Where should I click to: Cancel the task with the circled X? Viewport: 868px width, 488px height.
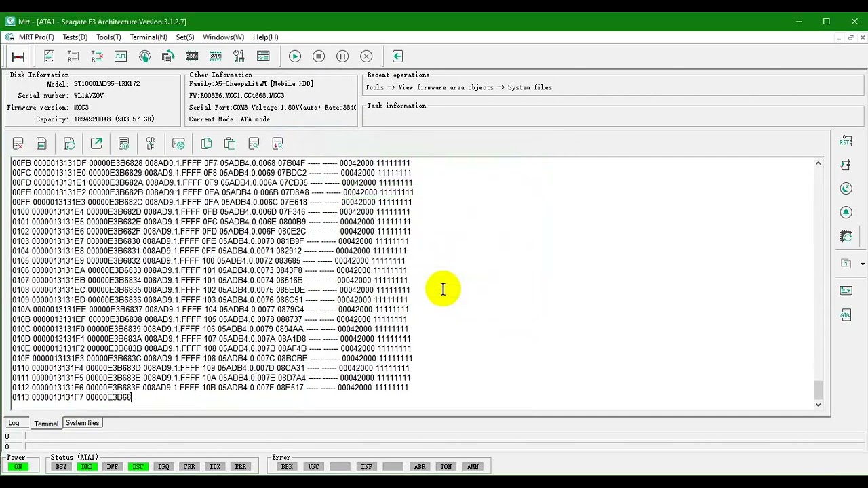point(366,56)
